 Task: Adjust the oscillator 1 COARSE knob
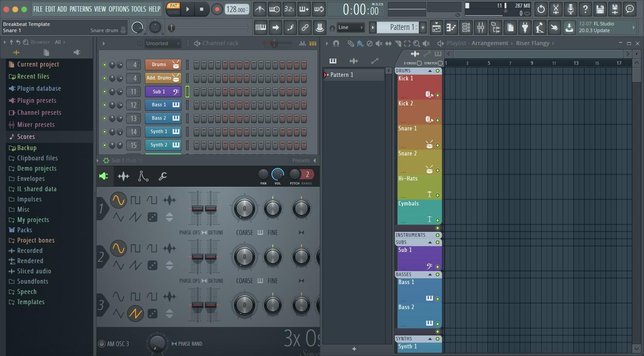(244, 209)
